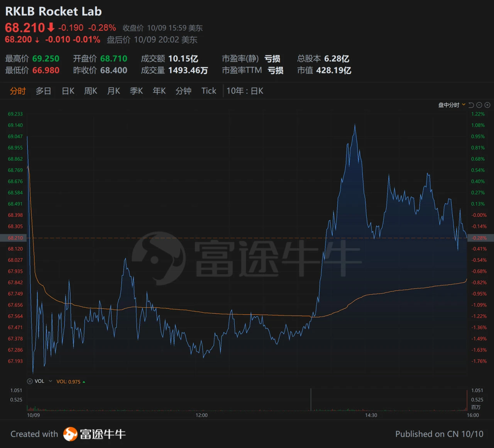
Task: Click the VOL: 0.975 readout
Action: 68,382
